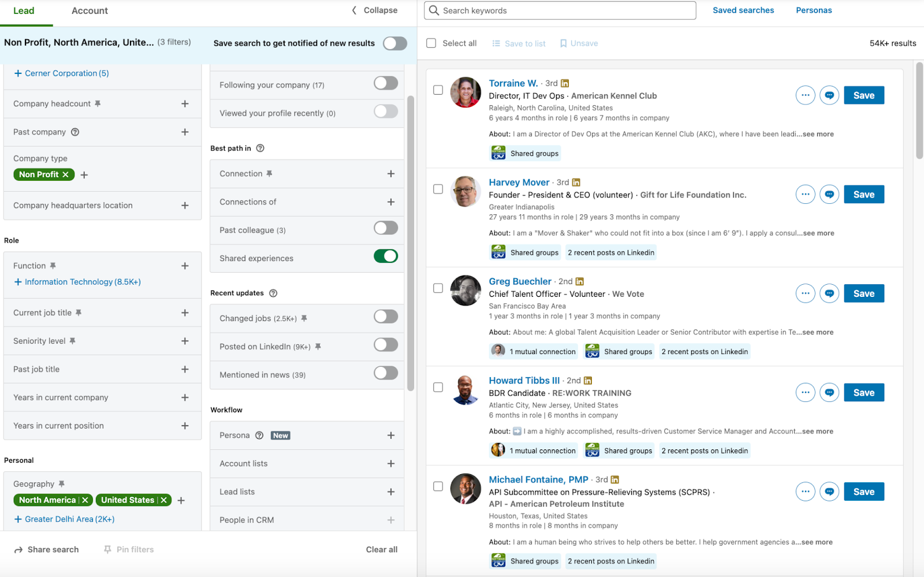Expand Company headcount filter

[x=185, y=104]
